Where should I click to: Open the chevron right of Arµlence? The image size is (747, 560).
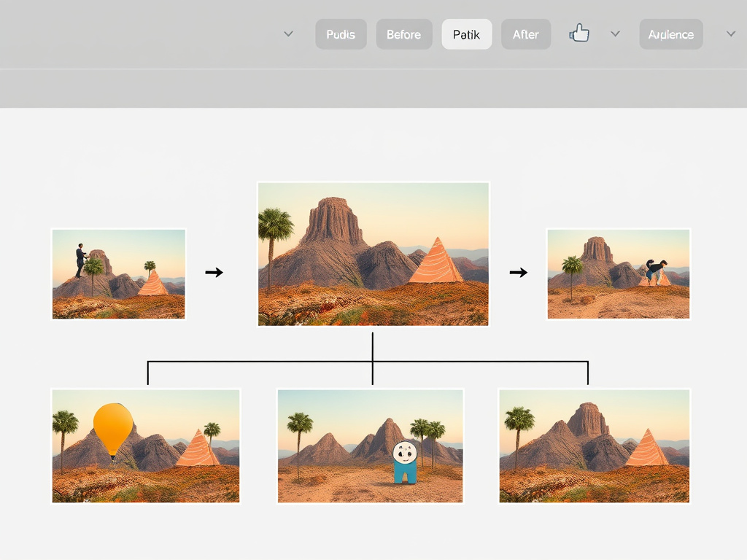tap(731, 34)
